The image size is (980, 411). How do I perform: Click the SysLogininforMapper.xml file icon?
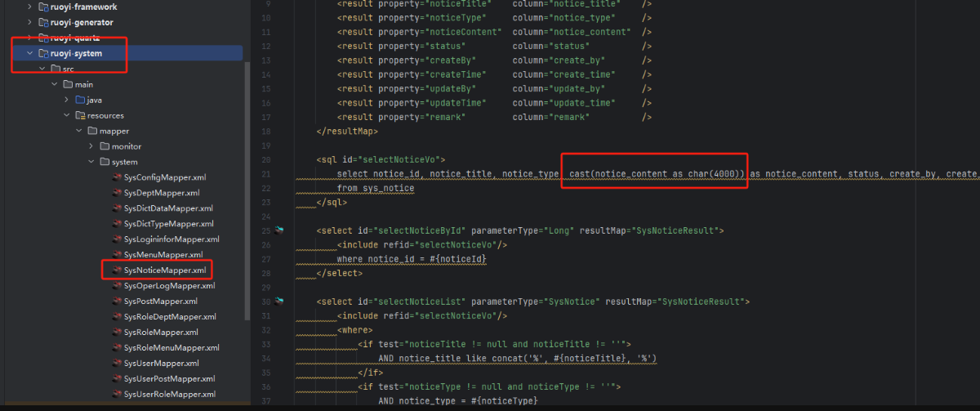pyautogui.click(x=116, y=239)
